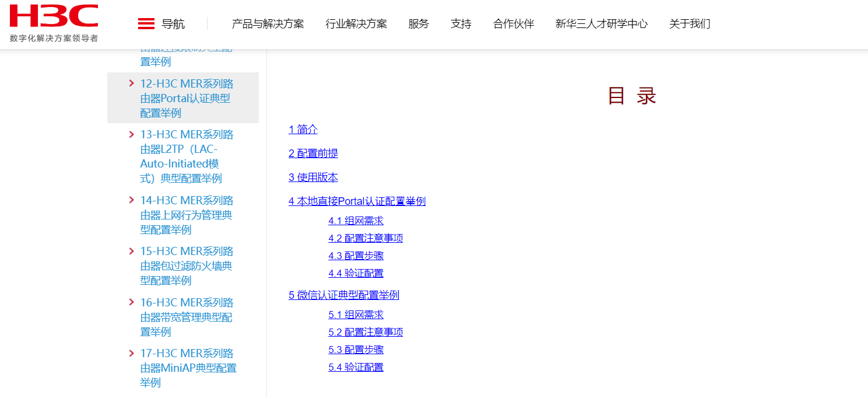Open 关于我们 menu
This screenshot has height=398, width=868.
690,24
